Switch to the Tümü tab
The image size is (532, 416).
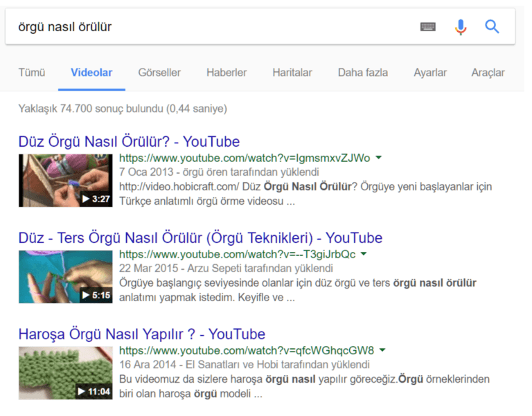(x=32, y=73)
